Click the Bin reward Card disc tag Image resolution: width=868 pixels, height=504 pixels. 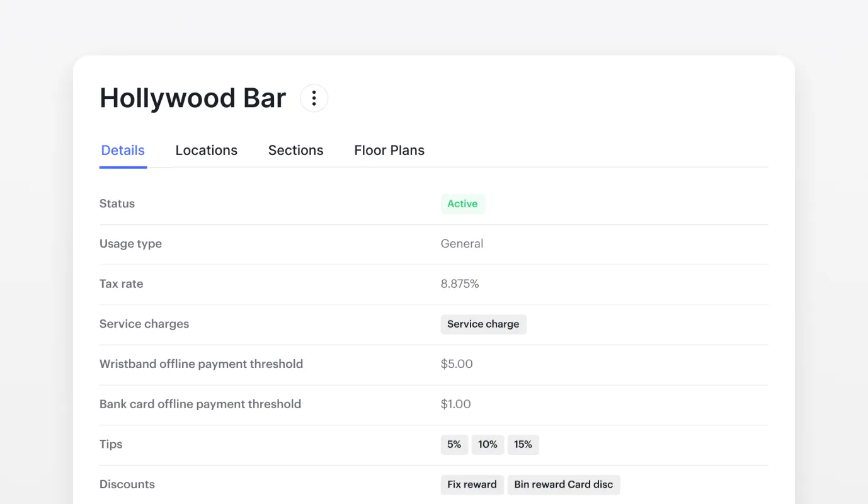coord(564,484)
